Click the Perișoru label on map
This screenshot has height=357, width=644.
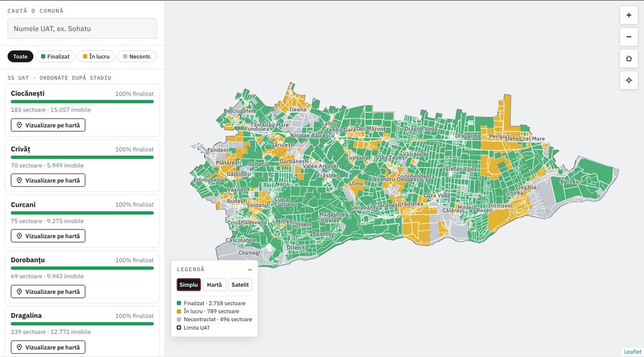tap(500, 137)
